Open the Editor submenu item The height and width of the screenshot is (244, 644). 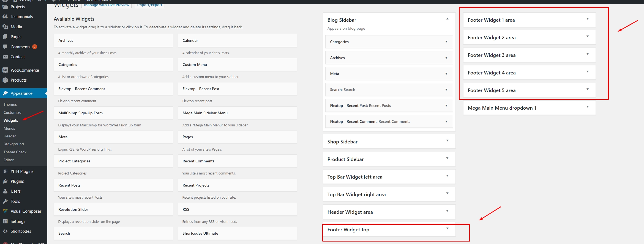9,160
